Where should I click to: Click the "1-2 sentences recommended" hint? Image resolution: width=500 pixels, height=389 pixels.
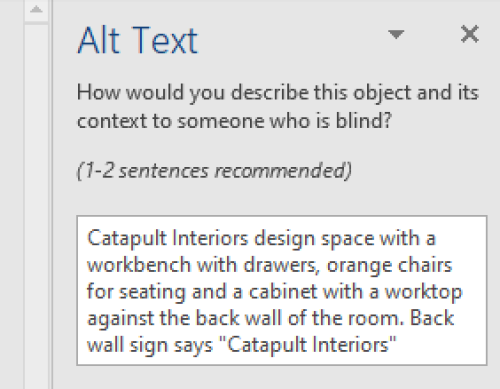[x=214, y=171]
